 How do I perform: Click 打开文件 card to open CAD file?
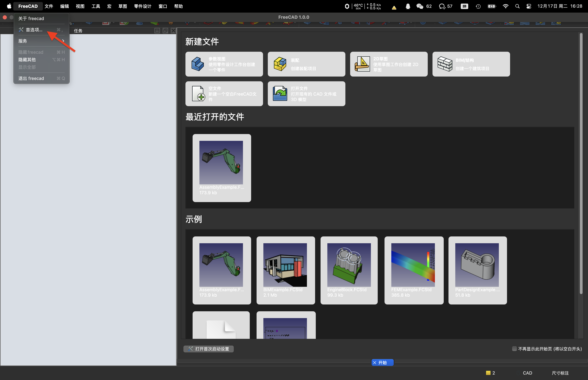(306, 94)
